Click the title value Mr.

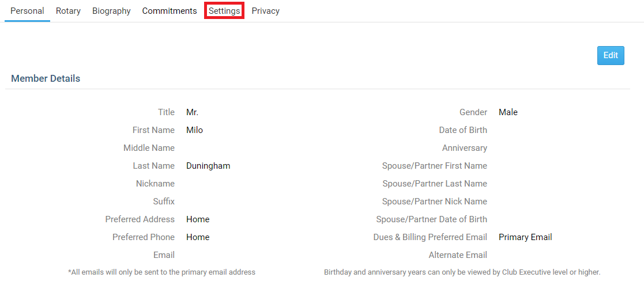click(192, 112)
